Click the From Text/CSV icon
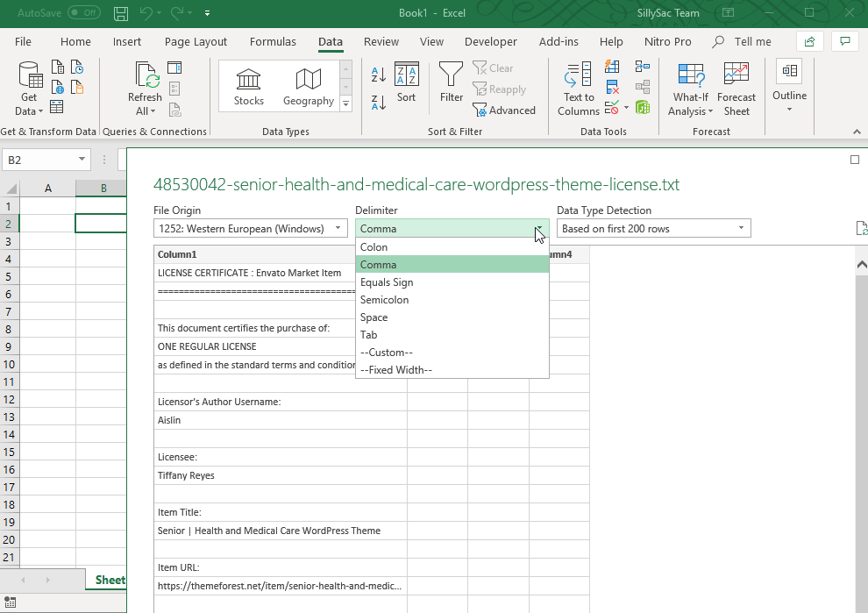Viewport: 868px width, 613px height. click(x=58, y=67)
